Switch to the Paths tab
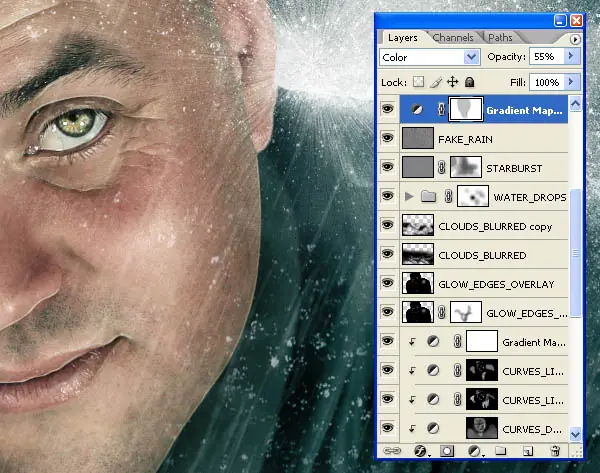 click(500, 38)
